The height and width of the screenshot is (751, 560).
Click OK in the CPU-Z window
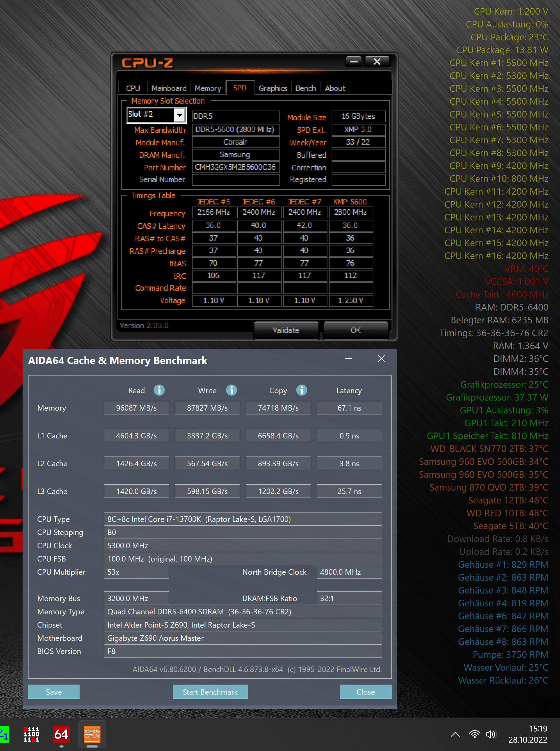click(x=356, y=330)
